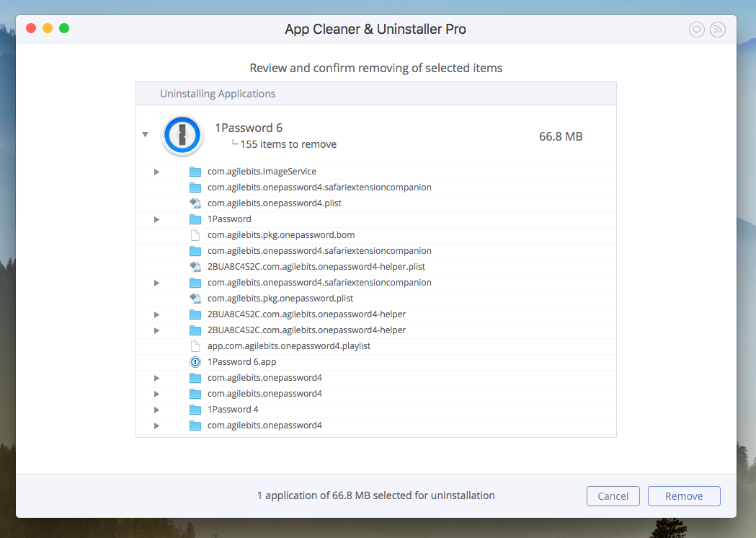Click the small icon beside 1Password 6.app
The width and height of the screenshot is (756, 538).
[x=195, y=362]
